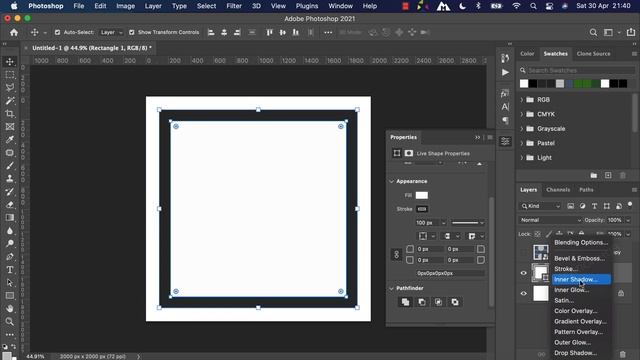Toggle shape layer filter in Layers

click(x=607, y=206)
